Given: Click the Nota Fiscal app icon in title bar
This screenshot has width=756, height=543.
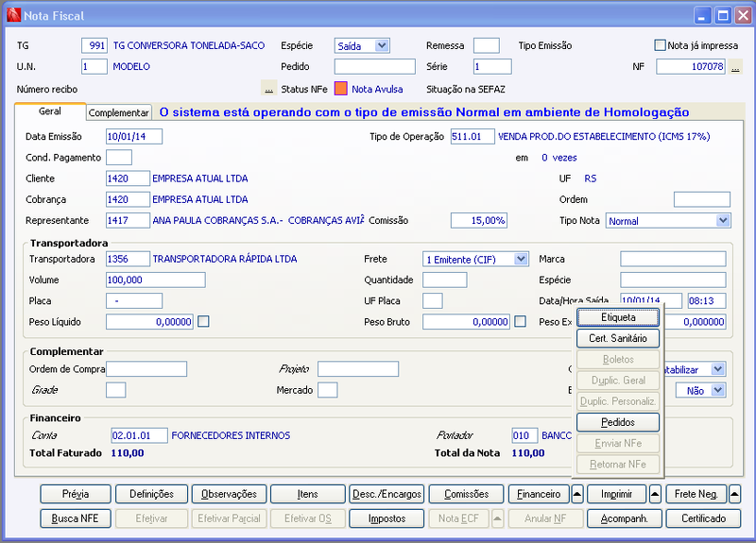Looking at the screenshot, I should (14, 15).
